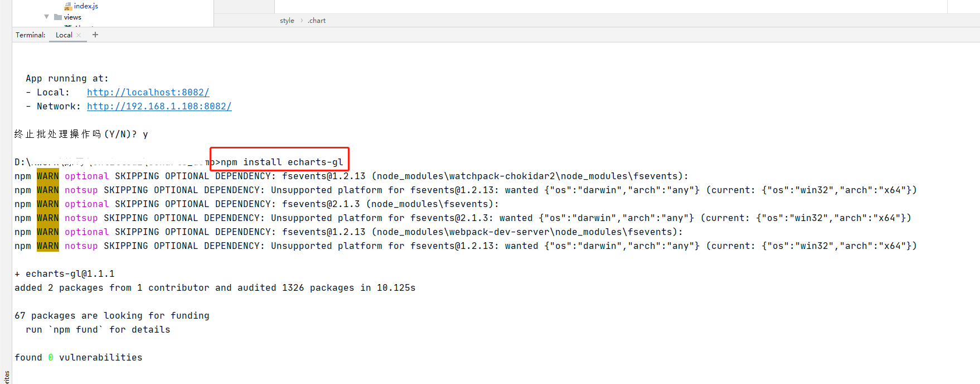980x384 pixels.
Task: Click the npm install echarts-gl command text
Action: (x=282, y=162)
